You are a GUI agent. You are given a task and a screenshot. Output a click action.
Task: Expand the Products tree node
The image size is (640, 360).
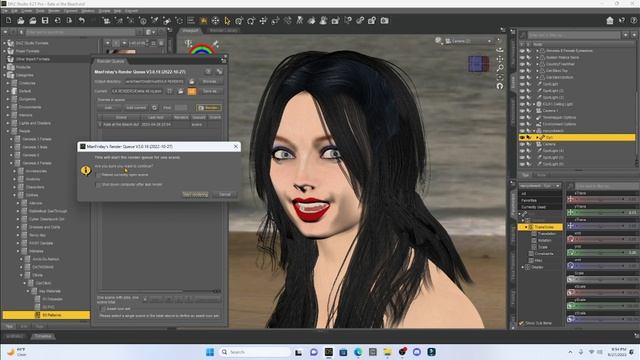pos(4,67)
